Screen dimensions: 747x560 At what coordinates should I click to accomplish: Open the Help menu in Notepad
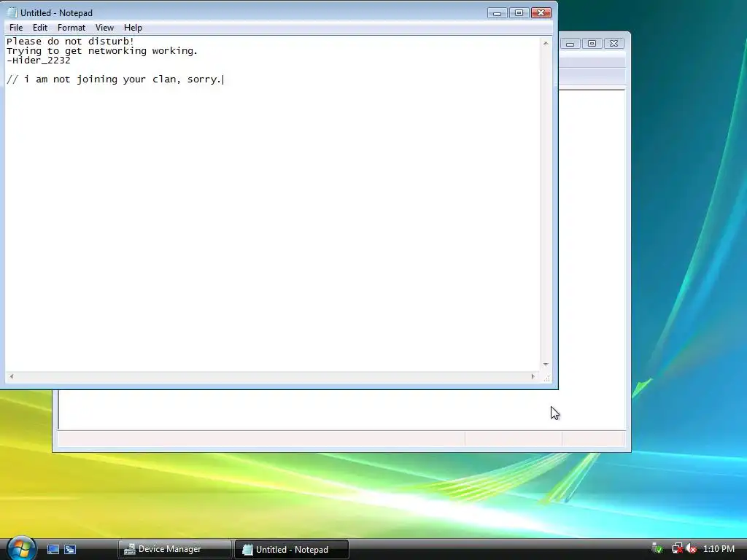[133, 28]
